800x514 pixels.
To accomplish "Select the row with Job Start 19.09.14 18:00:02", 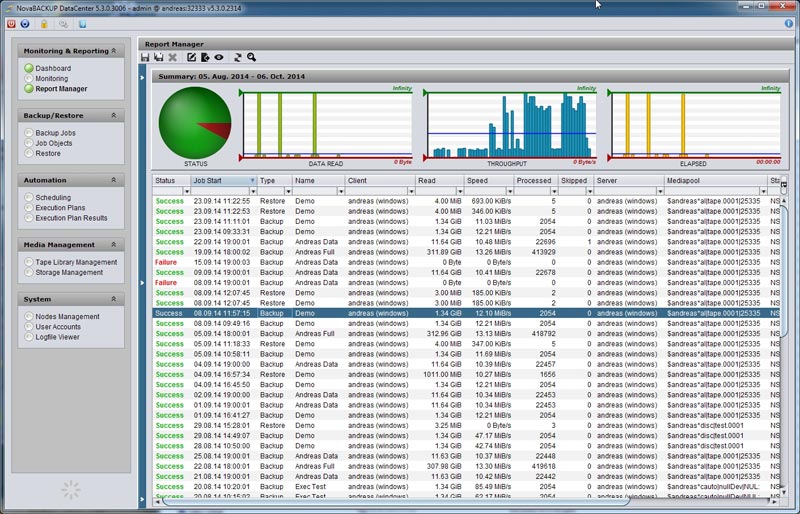I will click(466, 252).
